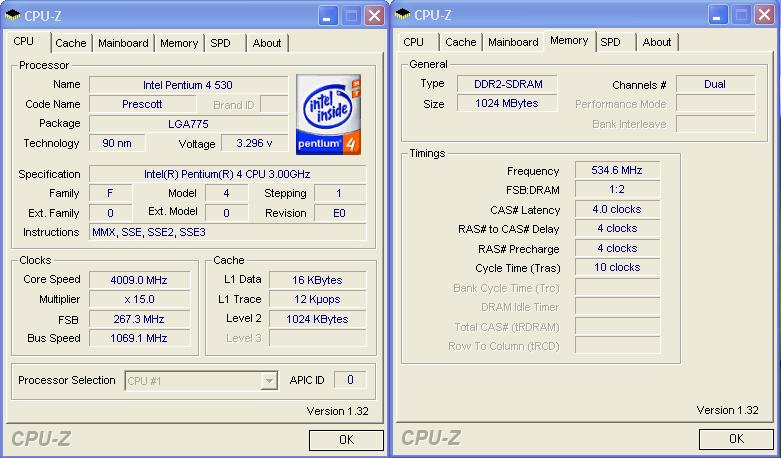Screen dimensions: 781x458
Task: Click the Family value 'F'
Action: pos(111,194)
